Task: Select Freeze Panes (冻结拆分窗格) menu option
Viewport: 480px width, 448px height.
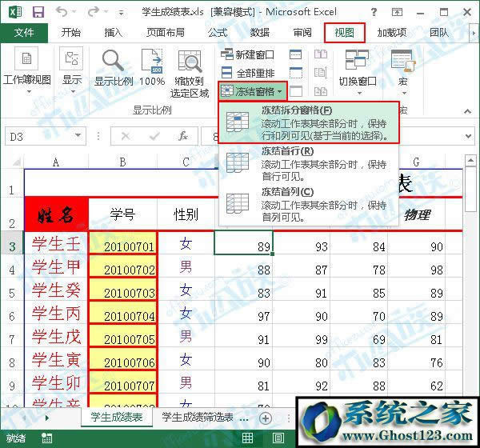Action: click(308, 122)
